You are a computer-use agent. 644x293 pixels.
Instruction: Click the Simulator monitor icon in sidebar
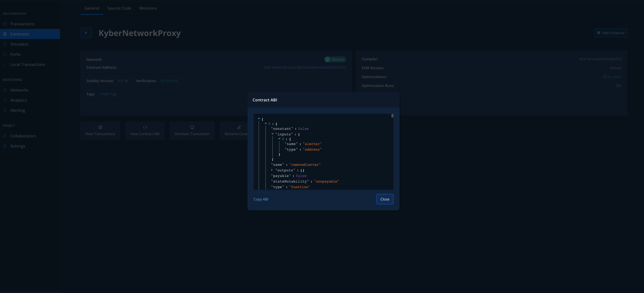pos(5,44)
